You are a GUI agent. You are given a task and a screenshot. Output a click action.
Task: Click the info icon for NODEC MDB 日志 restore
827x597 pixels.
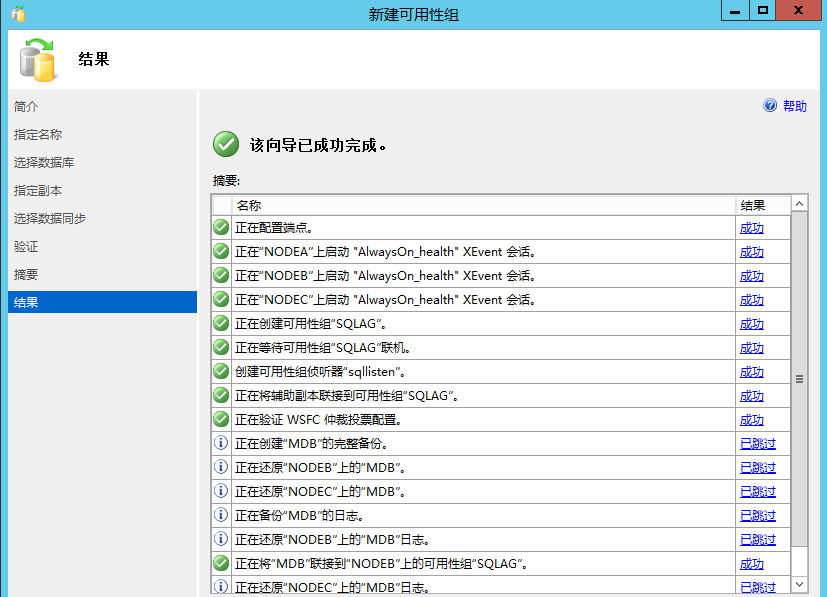tap(221, 586)
